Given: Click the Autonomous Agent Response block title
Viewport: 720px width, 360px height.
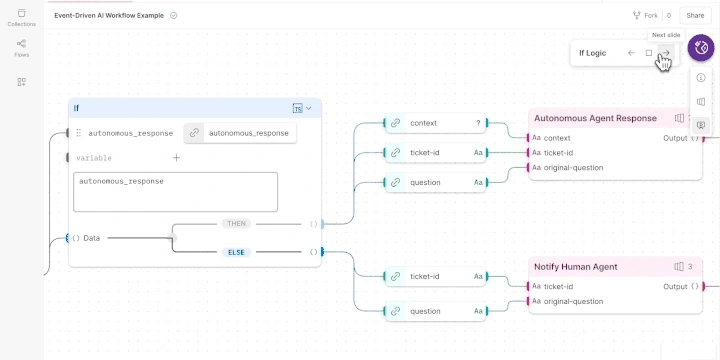Looking at the screenshot, I should click(x=596, y=118).
